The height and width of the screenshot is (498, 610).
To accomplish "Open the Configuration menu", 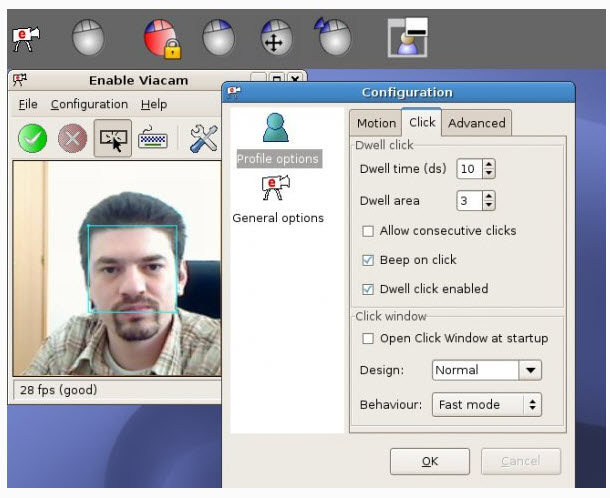I will [x=89, y=104].
